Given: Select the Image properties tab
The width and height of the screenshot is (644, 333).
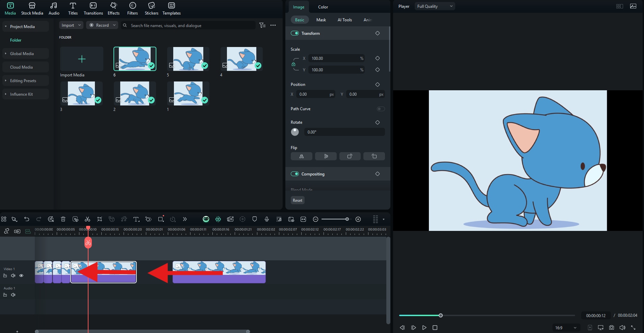Looking at the screenshot, I should point(299,7).
